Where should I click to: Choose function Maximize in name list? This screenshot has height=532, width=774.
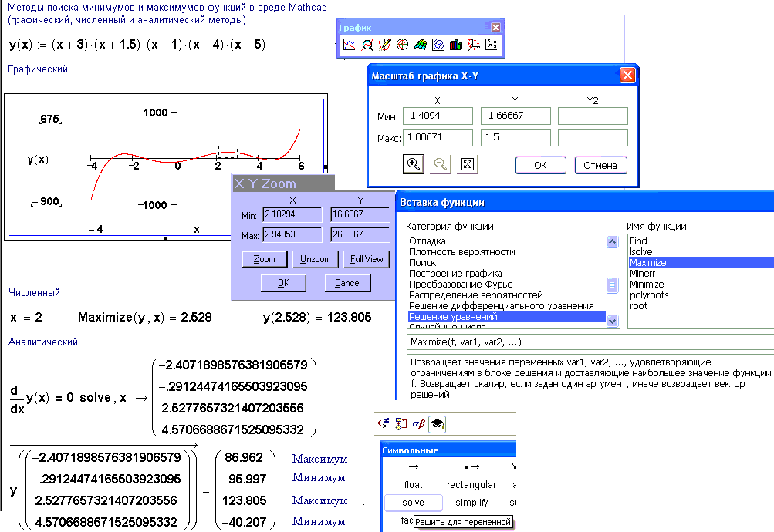[701, 263]
